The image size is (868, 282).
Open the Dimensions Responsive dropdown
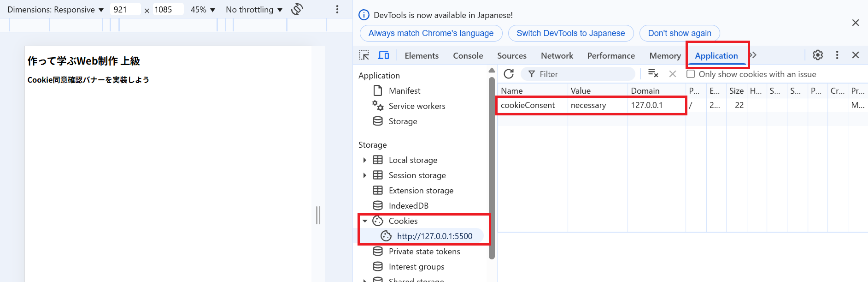(x=55, y=10)
